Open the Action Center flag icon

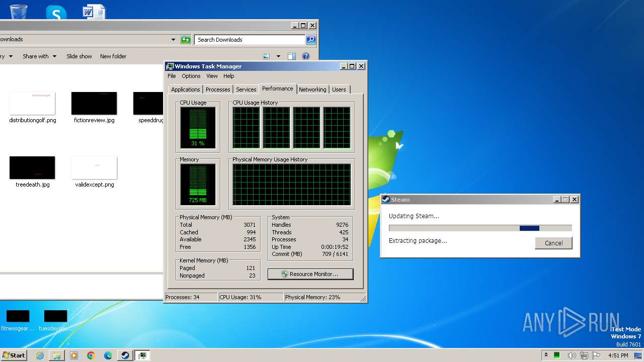596,355
